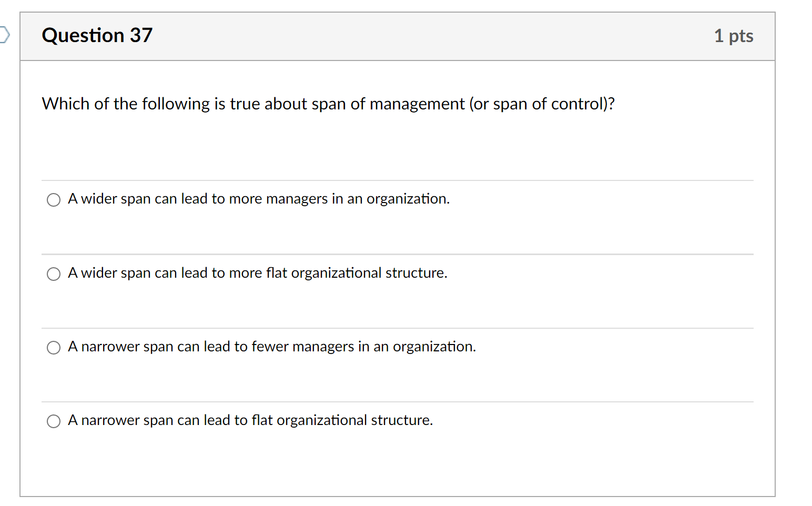
Task: Select the radio button for wider span, more managers
Action: click(x=54, y=200)
